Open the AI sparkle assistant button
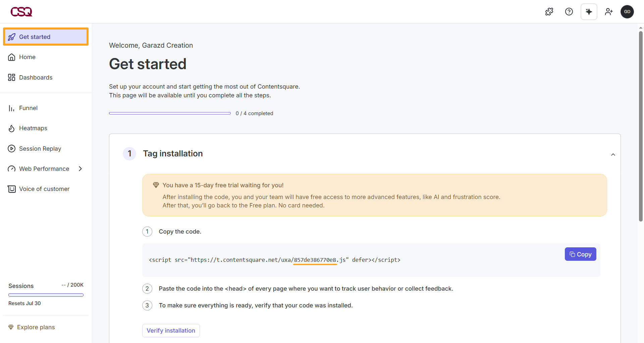 click(x=589, y=12)
